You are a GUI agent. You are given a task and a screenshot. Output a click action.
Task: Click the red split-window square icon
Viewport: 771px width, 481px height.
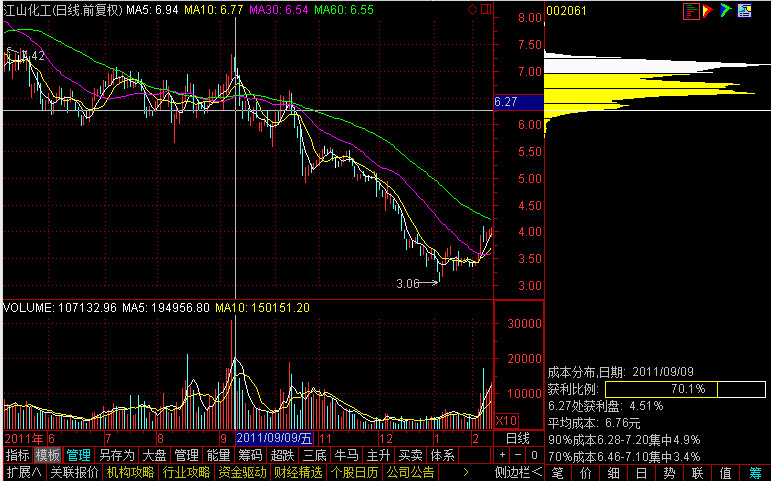pyautogui.click(x=485, y=10)
